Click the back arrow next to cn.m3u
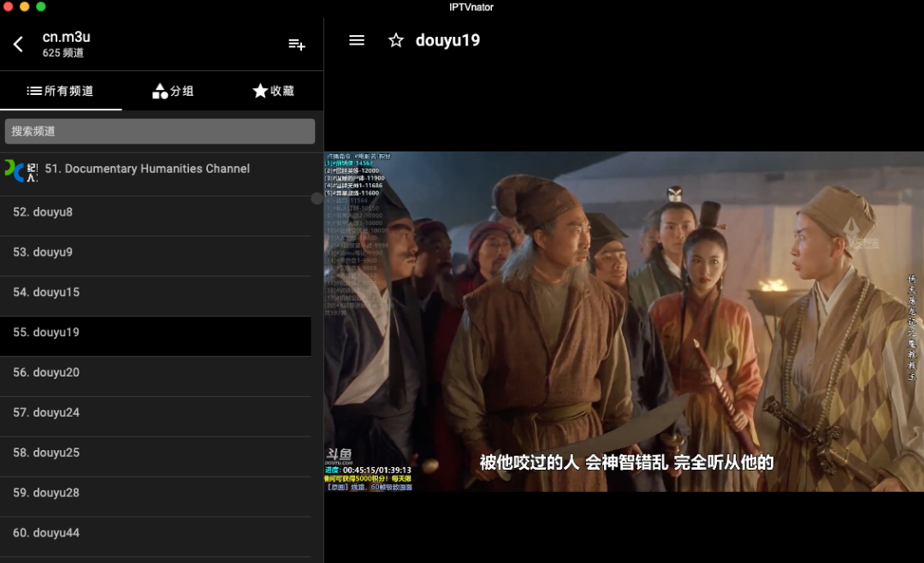The image size is (924, 563). point(19,44)
